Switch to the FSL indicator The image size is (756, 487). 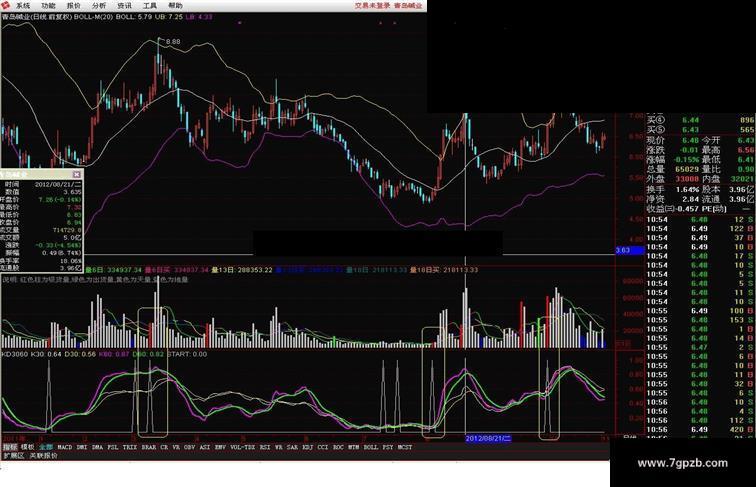[x=113, y=447]
